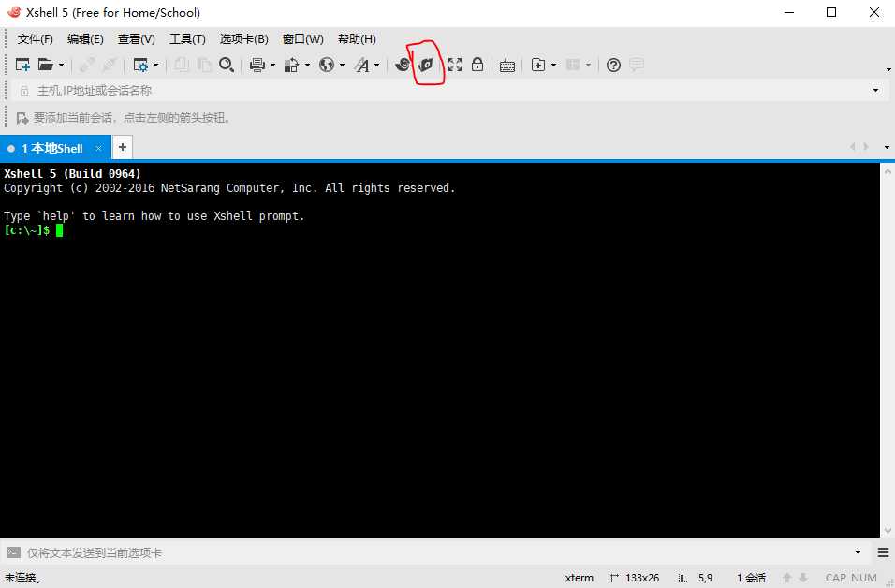The image size is (895, 588).
Task: Open the 查看(V) menu
Action: click(137, 38)
